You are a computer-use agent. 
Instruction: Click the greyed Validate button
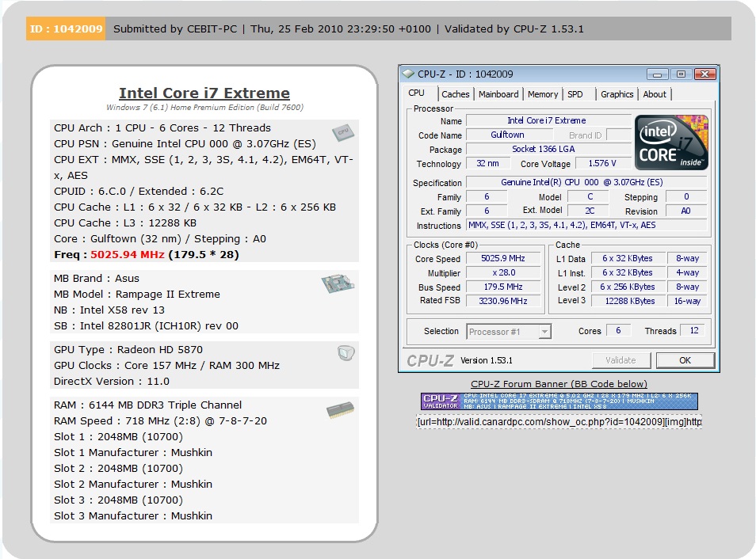620,360
